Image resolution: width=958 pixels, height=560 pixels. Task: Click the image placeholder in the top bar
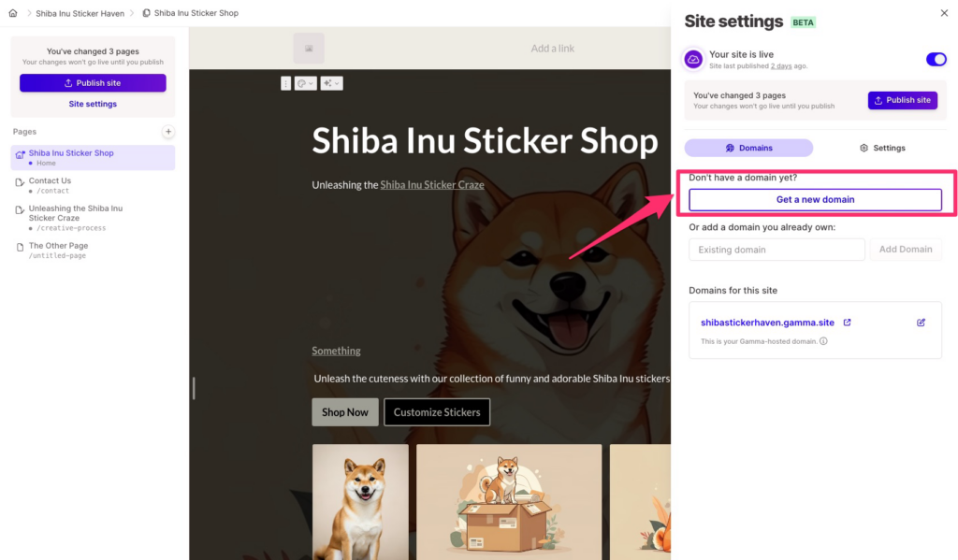[x=309, y=48]
